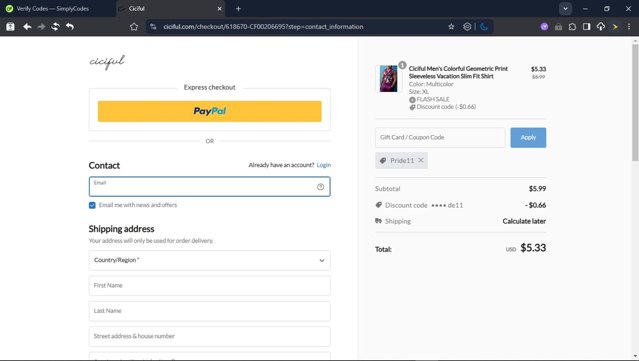Click the total amount $5.33
The image size is (639, 361).
pyautogui.click(x=533, y=248)
